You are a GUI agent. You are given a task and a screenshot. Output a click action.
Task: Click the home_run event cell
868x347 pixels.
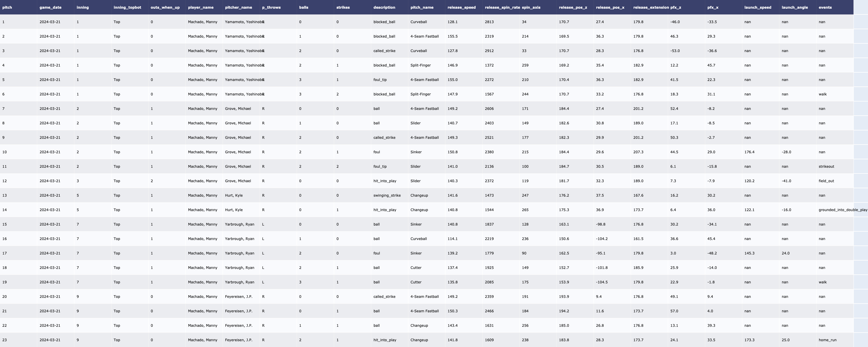(827, 340)
